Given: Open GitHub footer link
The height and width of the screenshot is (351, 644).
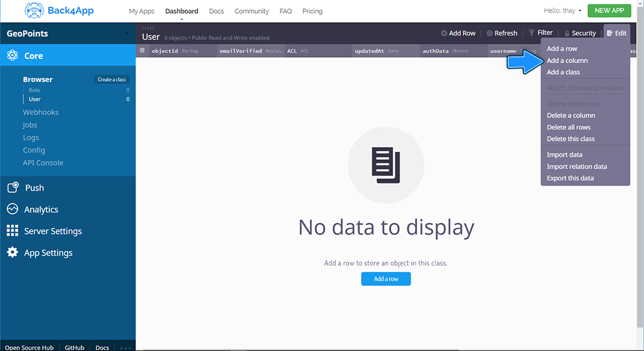Looking at the screenshot, I should [75, 347].
